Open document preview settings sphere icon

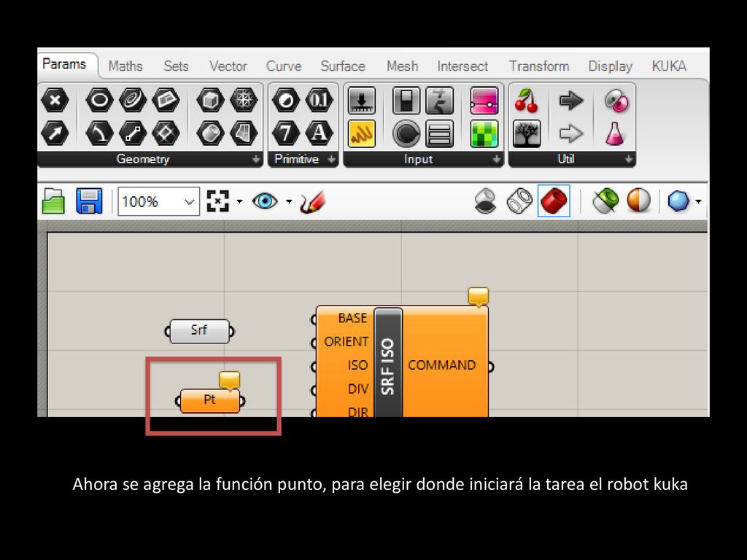click(638, 201)
